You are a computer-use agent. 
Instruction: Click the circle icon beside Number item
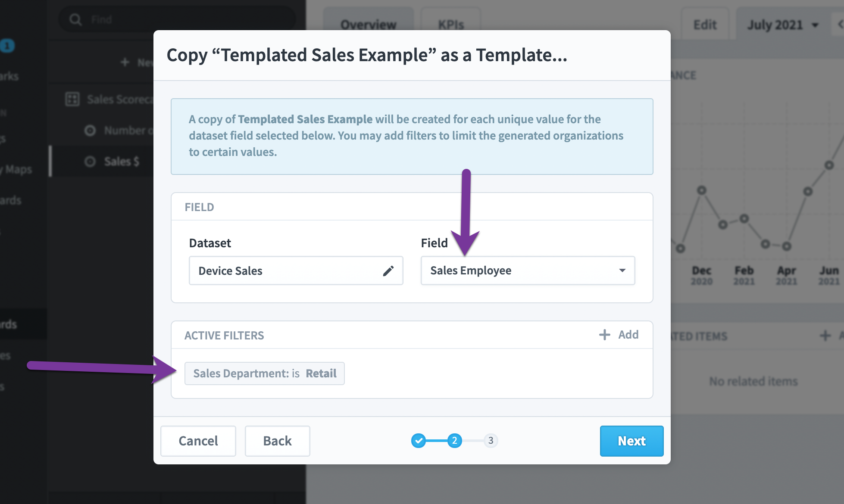pyautogui.click(x=90, y=131)
